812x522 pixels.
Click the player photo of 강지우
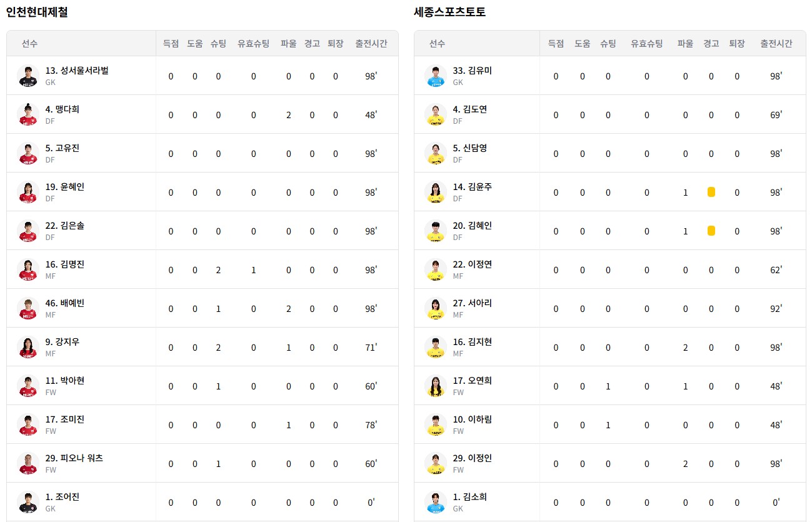[28, 347]
